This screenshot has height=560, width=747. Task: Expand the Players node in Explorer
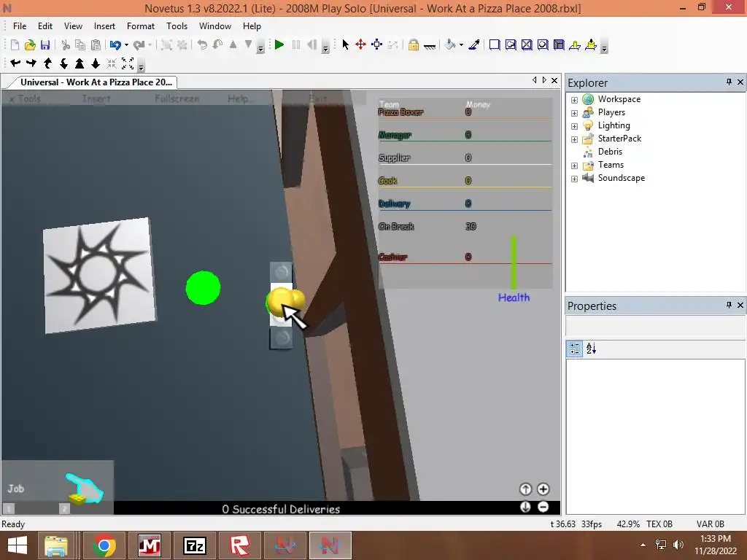tap(574, 113)
